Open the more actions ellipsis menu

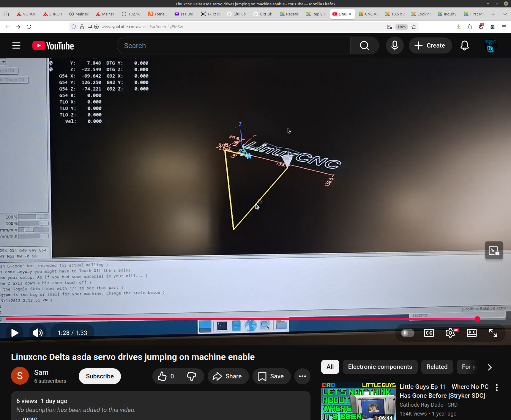pos(302,376)
